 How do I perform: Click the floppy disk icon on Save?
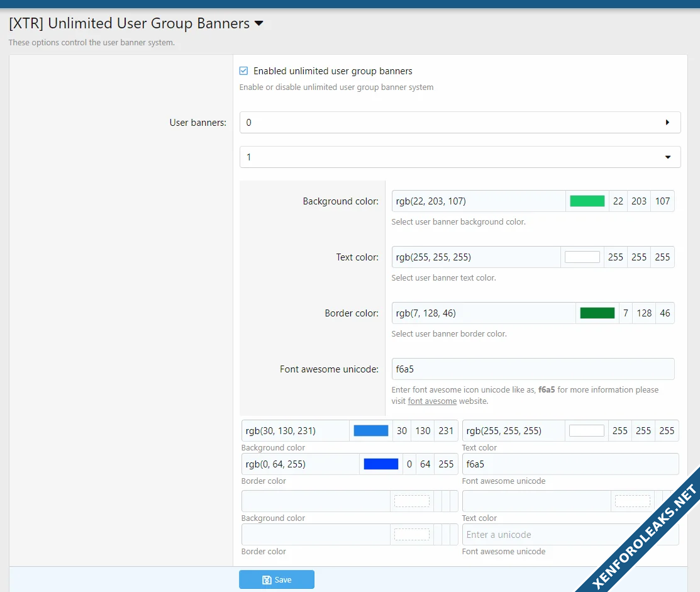pyautogui.click(x=267, y=579)
